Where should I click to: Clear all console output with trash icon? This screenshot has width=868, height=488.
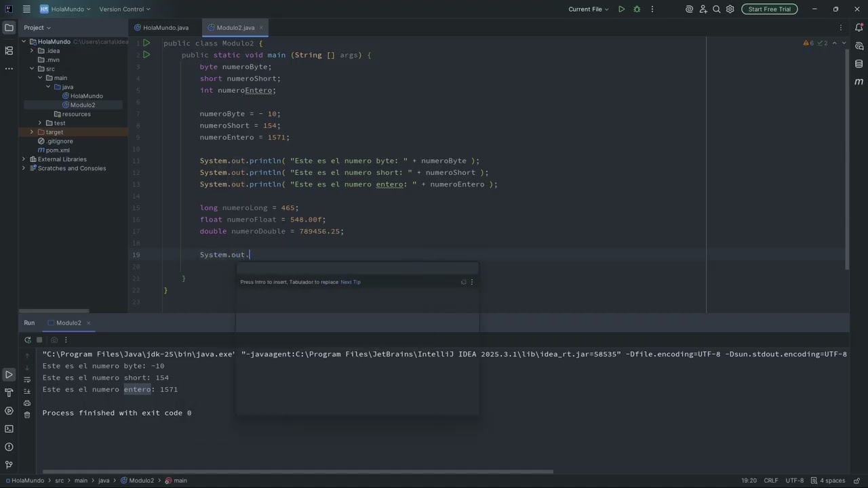tap(27, 415)
